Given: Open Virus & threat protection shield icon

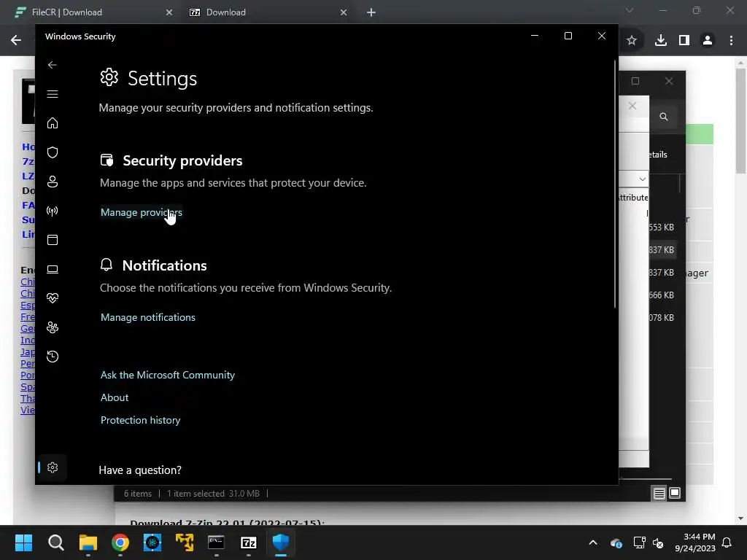Looking at the screenshot, I should pyautogui.click(x=53, y=152).
